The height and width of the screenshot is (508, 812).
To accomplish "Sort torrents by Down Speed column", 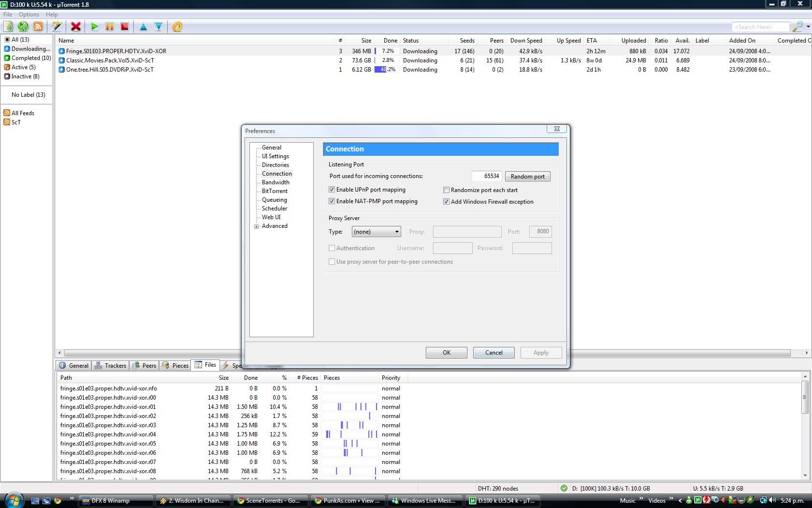I will [526, 41].
